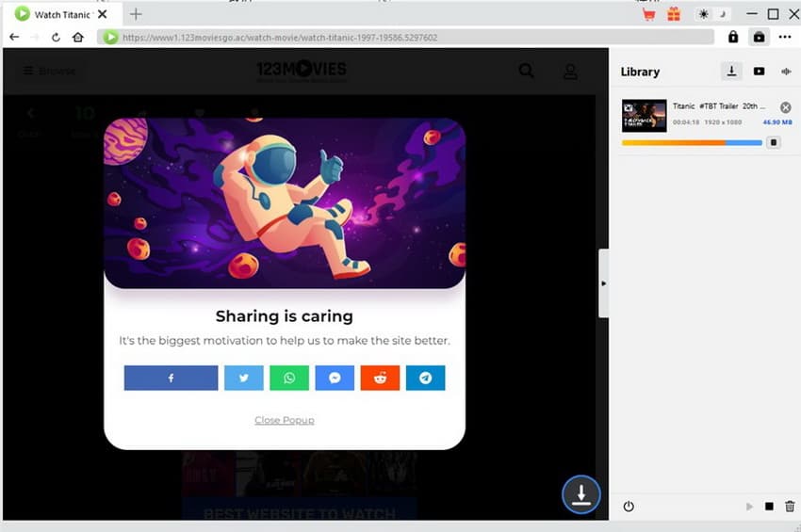The width and height of the screenshot is (801, 532).
Task: Open the 123Movies search icon
Action: point(526,71)
